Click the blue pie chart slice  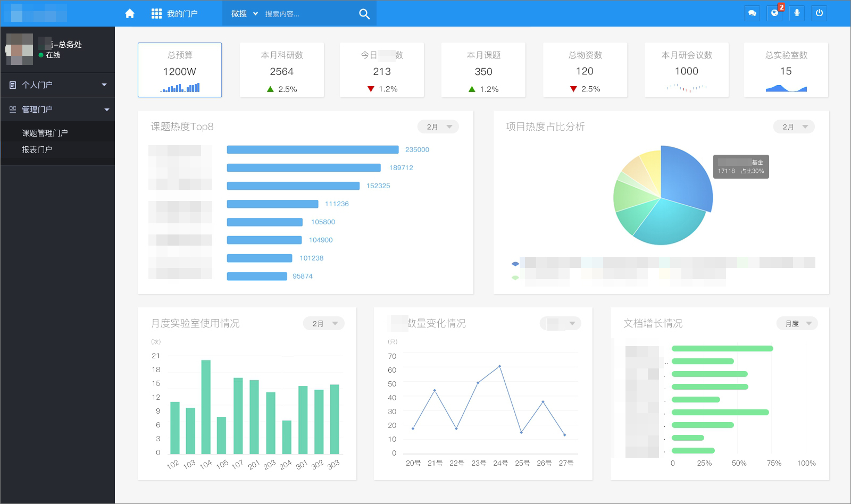coord(687,175)
